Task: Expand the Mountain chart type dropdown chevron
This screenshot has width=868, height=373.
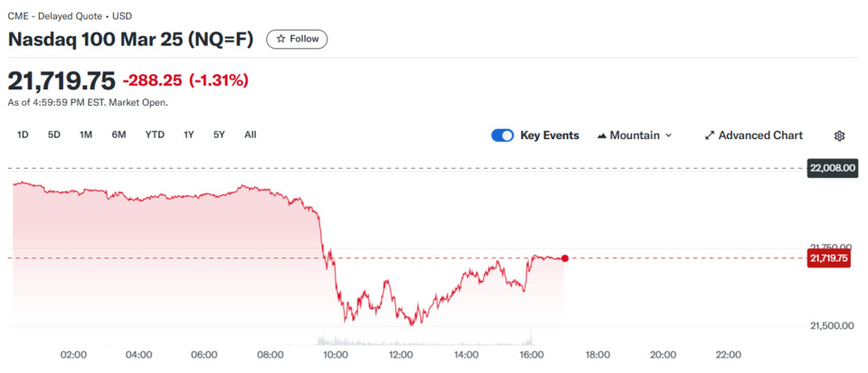Action: click(668, 135)
